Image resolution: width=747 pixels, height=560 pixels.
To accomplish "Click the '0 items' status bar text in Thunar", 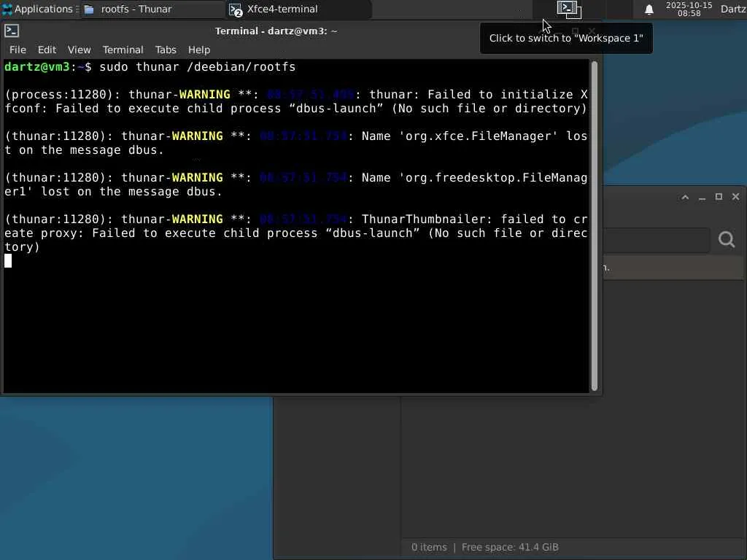I will pyautogui.click(x=429, y=547).
